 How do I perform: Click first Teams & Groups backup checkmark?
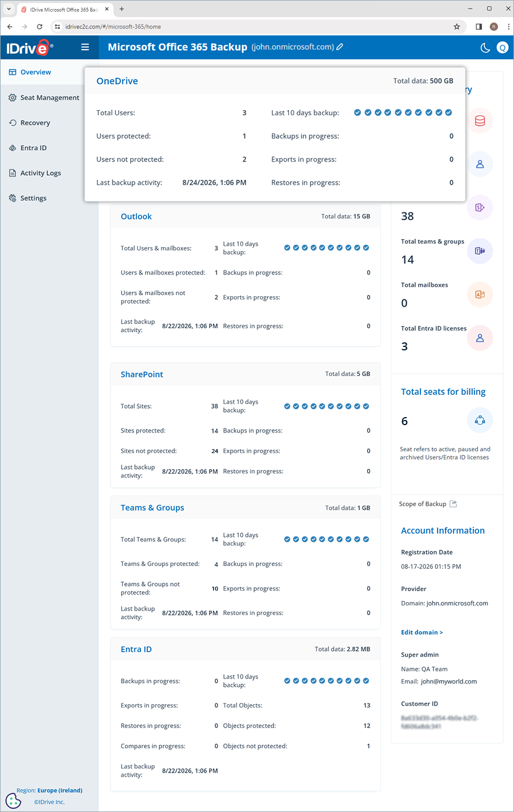pyautogui.click(x=287, y=539)
